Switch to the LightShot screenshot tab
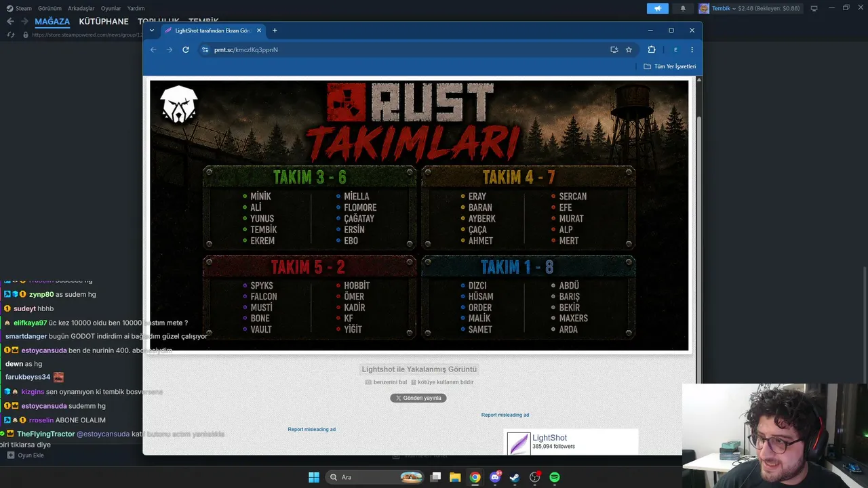 [212, 30]
